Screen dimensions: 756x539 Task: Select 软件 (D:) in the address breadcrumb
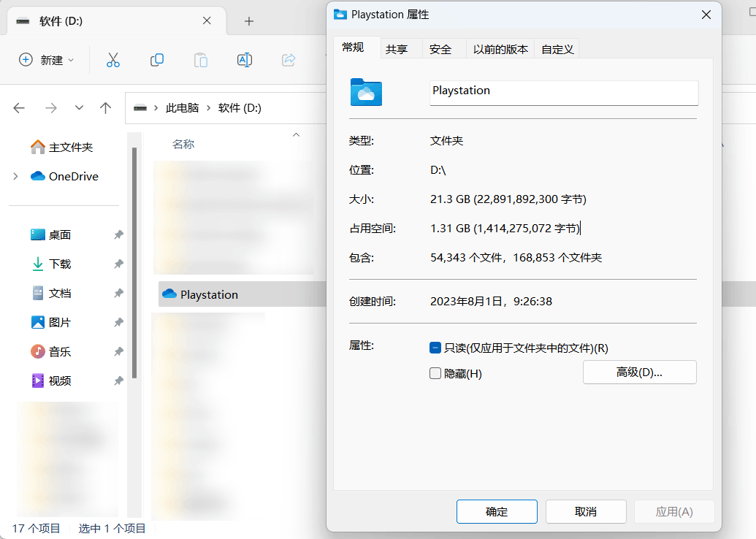240,108
